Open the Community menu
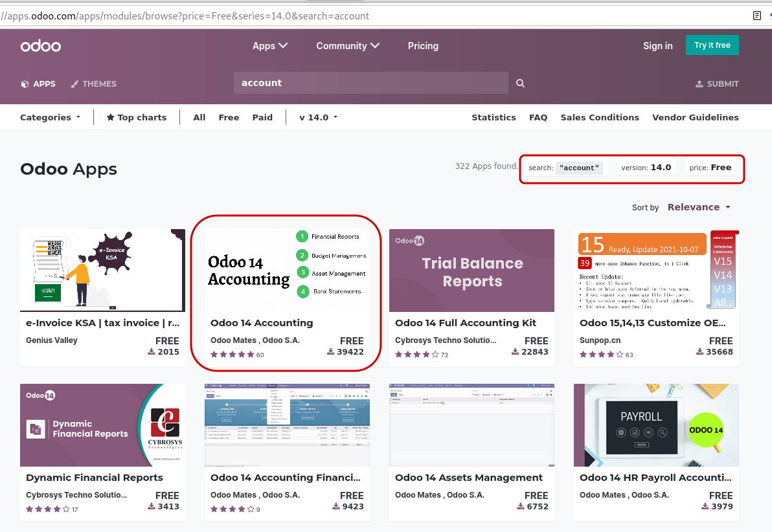772x532 pixels. click(347, 46)
